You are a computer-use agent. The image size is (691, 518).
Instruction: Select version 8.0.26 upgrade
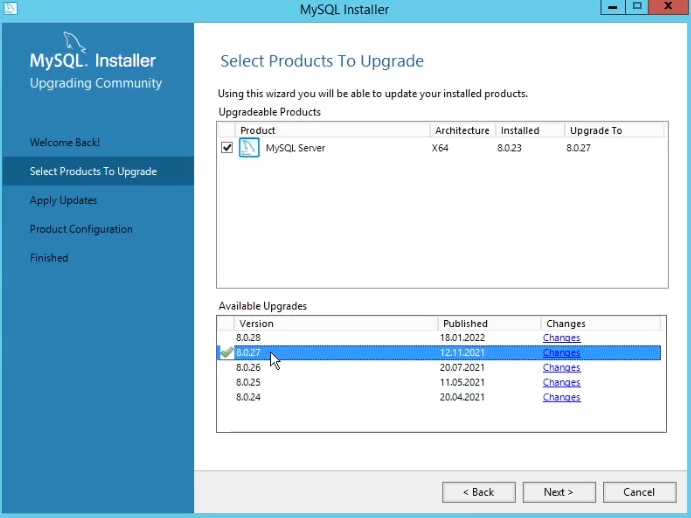click(x=248, y=368)
